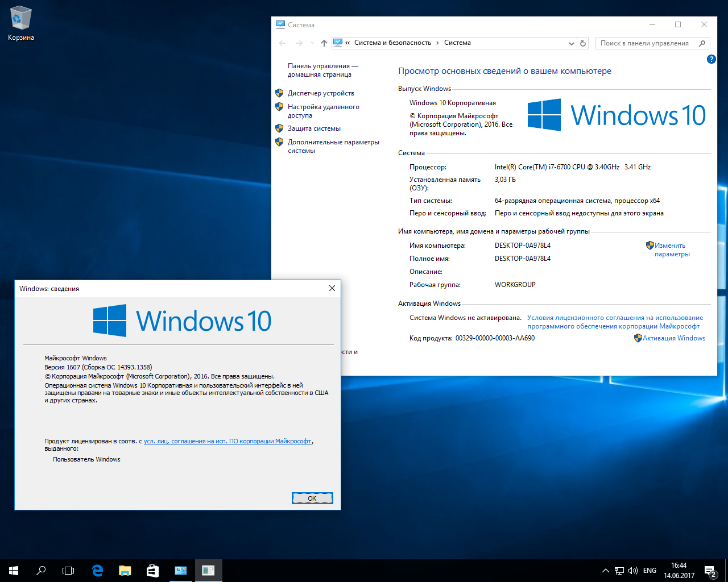Screen dimensions: 728x582
Task: Open 'Защита системы' link
Action: (x=314, y=128)
